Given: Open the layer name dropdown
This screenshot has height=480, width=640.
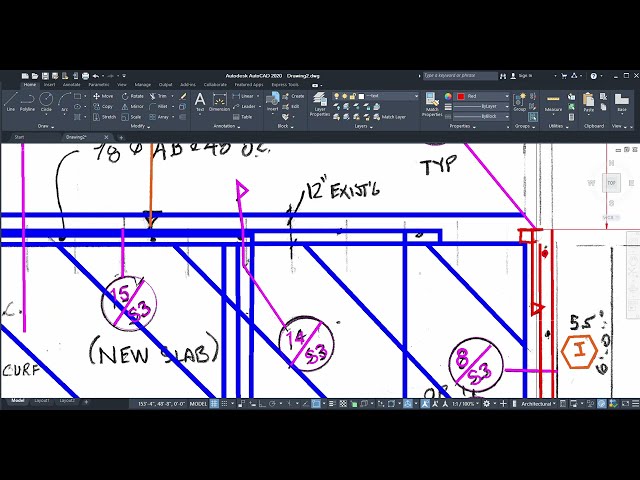Looking at the screenshot, I should 416,96.
